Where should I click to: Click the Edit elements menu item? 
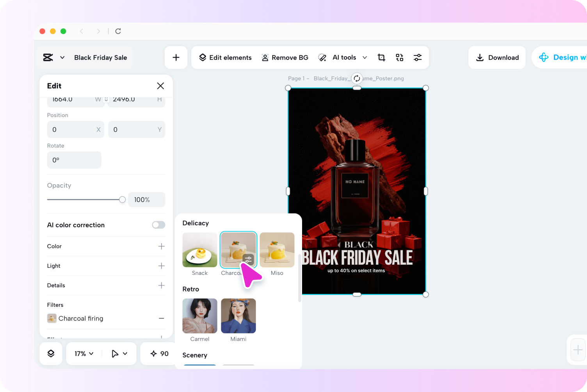(225, 57)
